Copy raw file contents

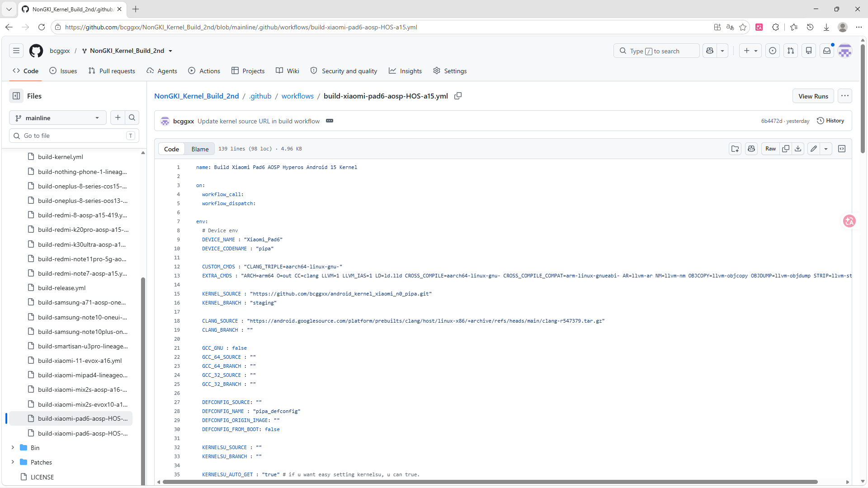(786, 149)
